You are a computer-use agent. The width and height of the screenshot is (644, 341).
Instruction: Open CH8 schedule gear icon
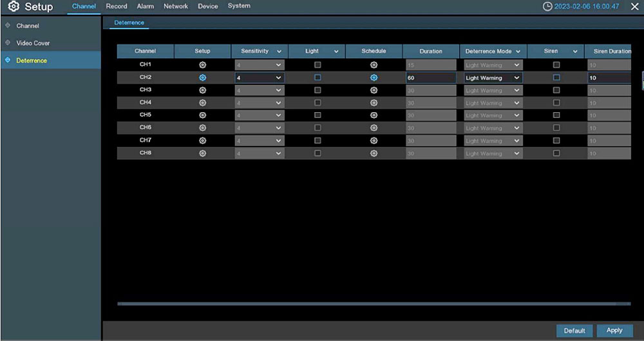click(374, 153)
